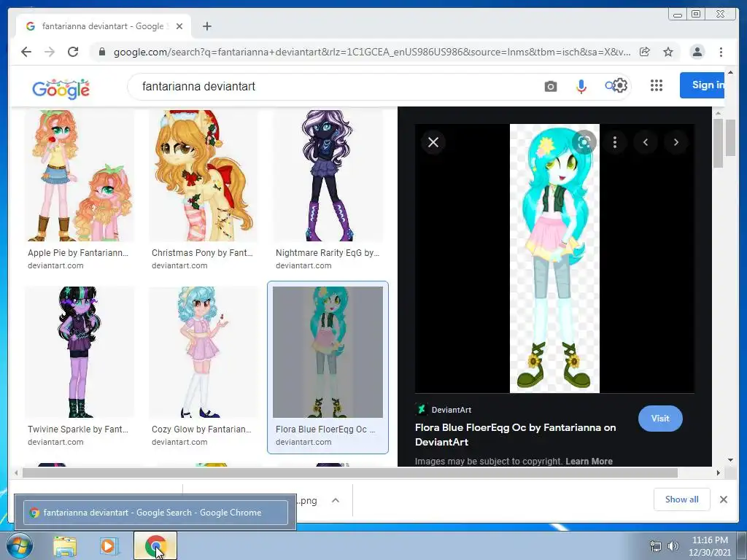Screen dimensions: 747x560
Task: Open Windows Media Player from taskbar
Action: pyautogui.click(x=109, y=546)
